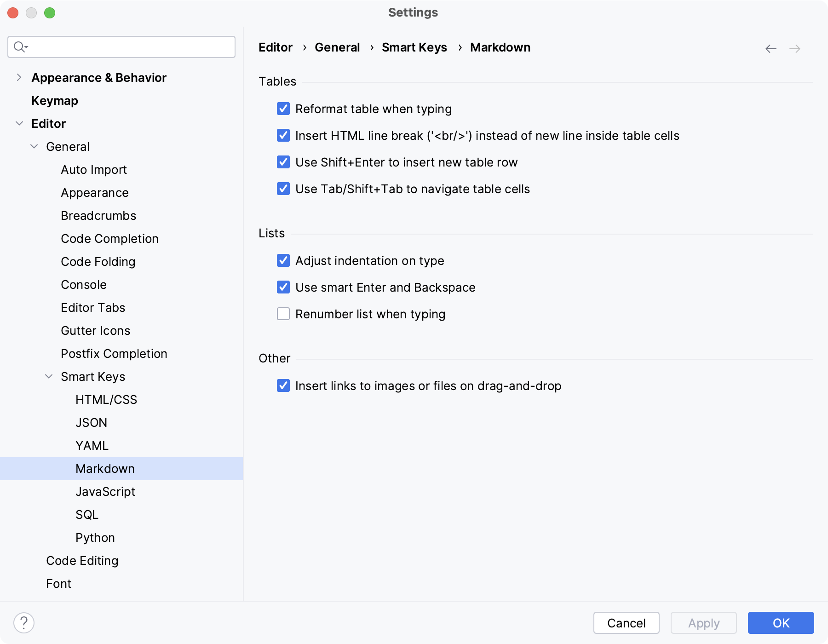The height and width of the screenshot is (644, 828).
Task: Confirm settings with the OK button
Action: [781, 623]
